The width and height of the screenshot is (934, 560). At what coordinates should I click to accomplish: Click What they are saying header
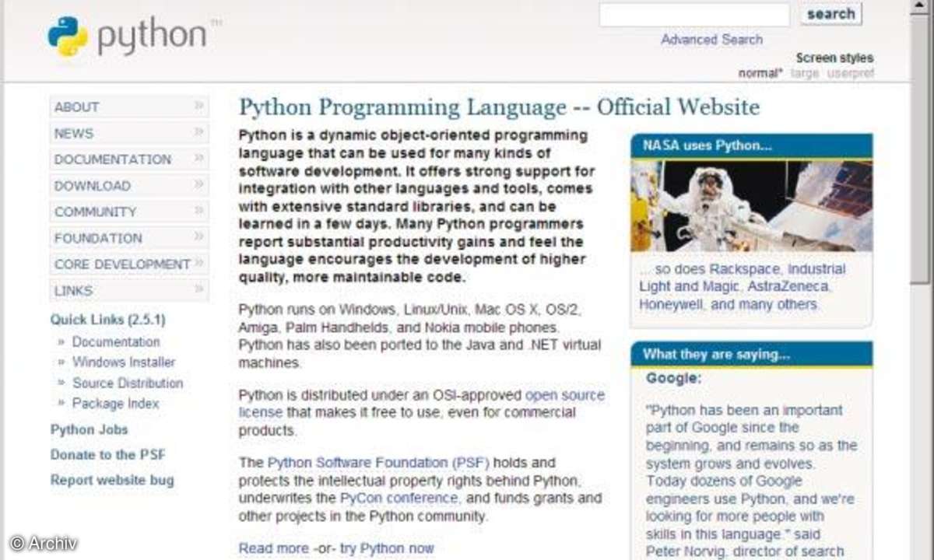click(x=752, y=354)
